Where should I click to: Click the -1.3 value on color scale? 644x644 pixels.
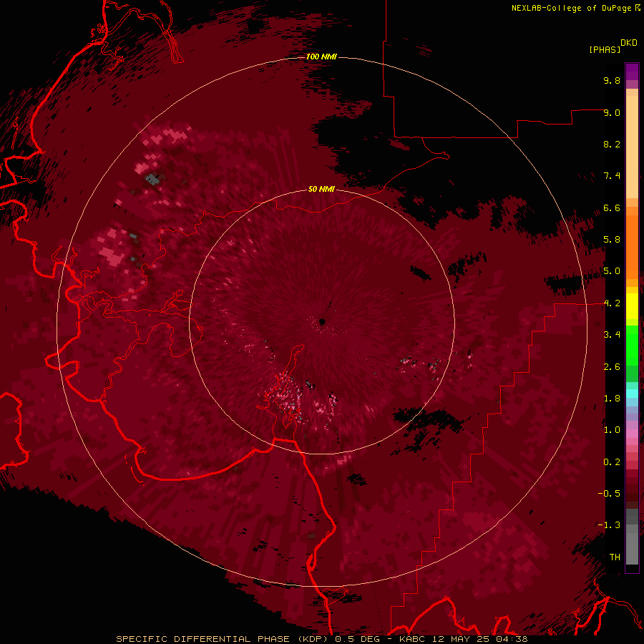pos(609,525)
